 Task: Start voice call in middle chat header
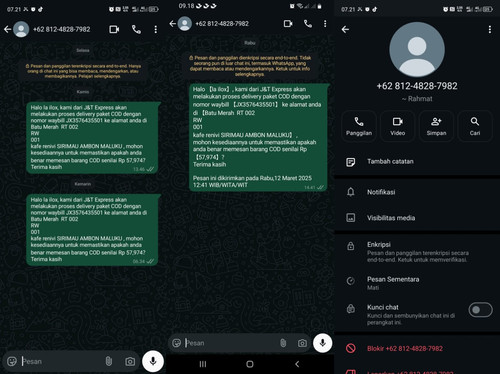click(308, 24)
